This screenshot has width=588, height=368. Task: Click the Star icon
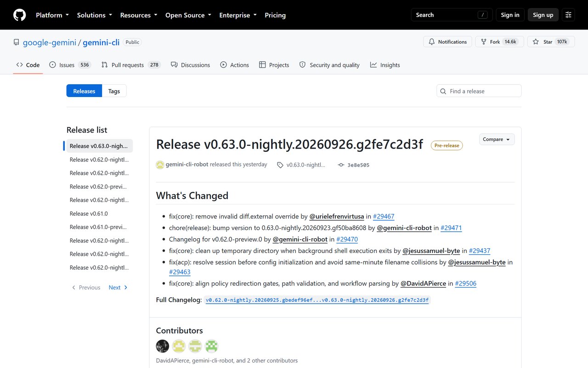[536, 42]
